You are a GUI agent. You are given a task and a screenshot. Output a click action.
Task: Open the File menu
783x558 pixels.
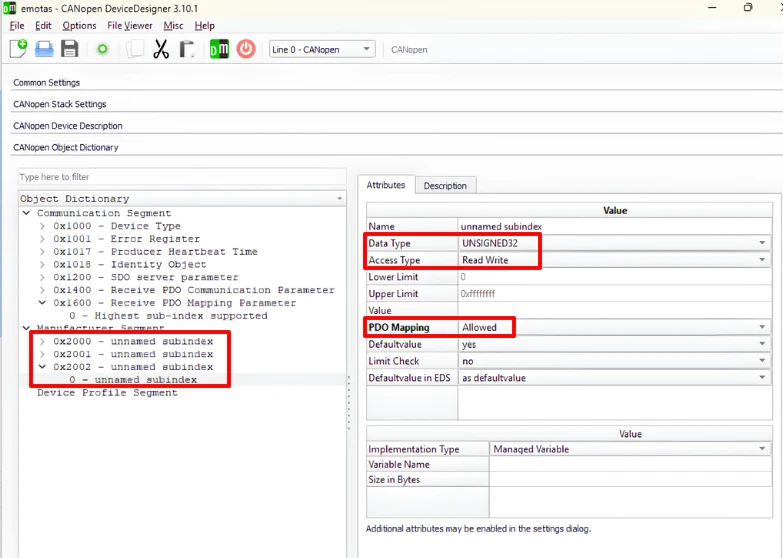(x=16, y=25)
